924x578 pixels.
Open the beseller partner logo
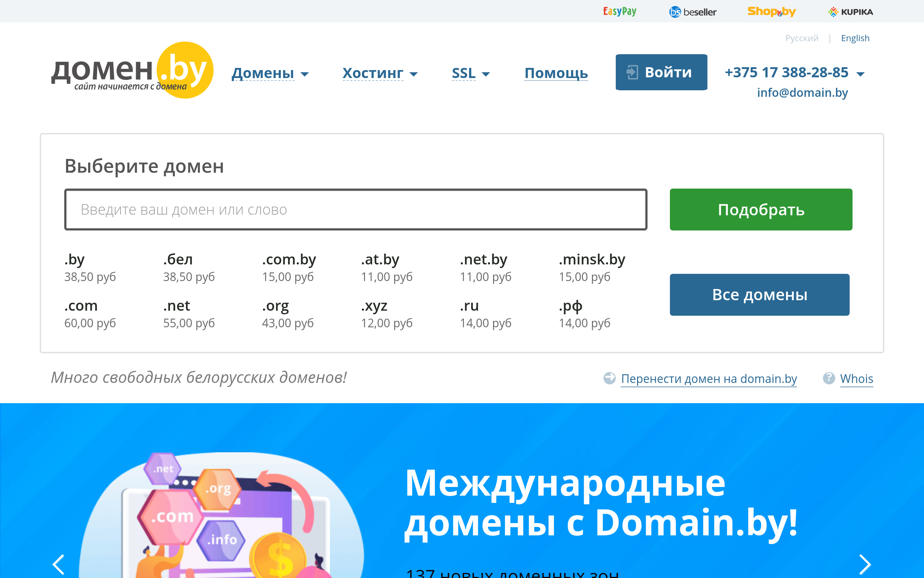click(693, 12)
